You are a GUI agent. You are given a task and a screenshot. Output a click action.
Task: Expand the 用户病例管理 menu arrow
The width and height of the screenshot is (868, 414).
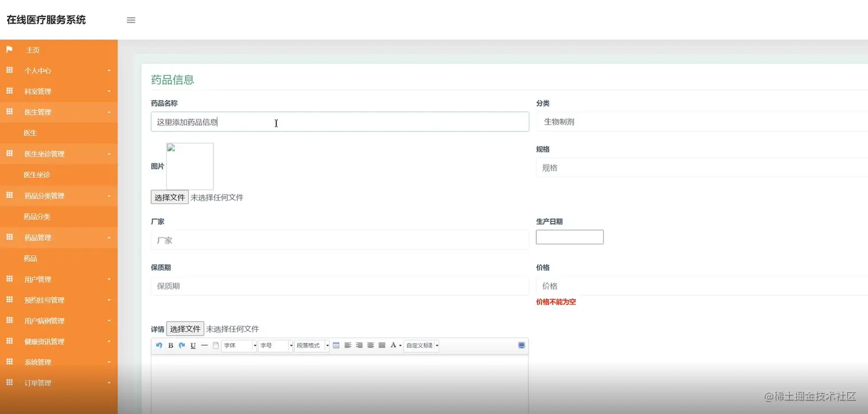coord(109,321)
